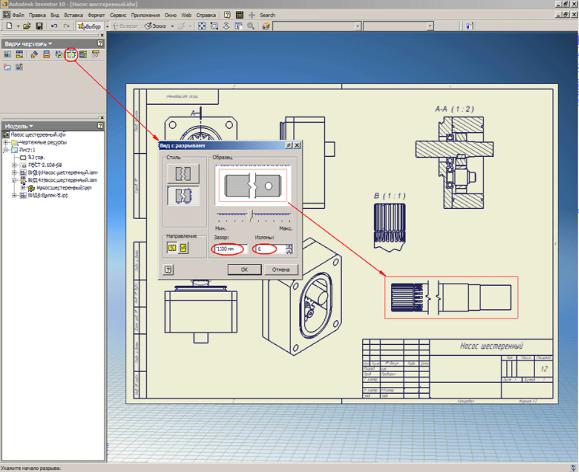This screenshot has height=472, width=579.
Task: Click the Base View icon in the drawing views panel
Action: click(7, 55)
